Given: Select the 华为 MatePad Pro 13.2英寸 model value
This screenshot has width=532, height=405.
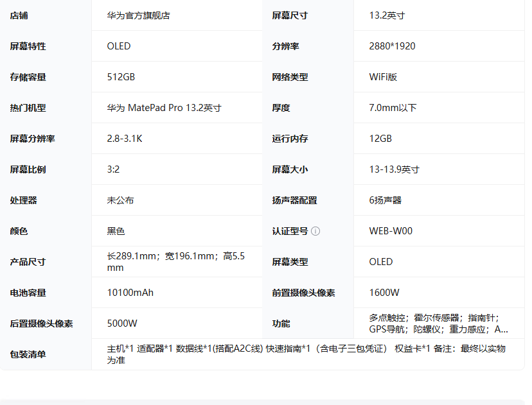Looking at the screenshot, I should pyautogui.click(x=164, y=108).
